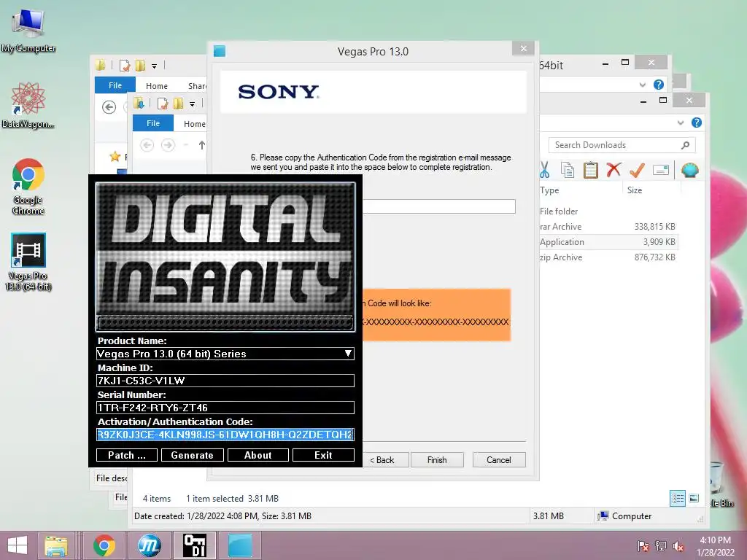Screen dimensions: 747x560
Task: Click the Favorites star in the navigation pane
Action: tap(115, 156)
